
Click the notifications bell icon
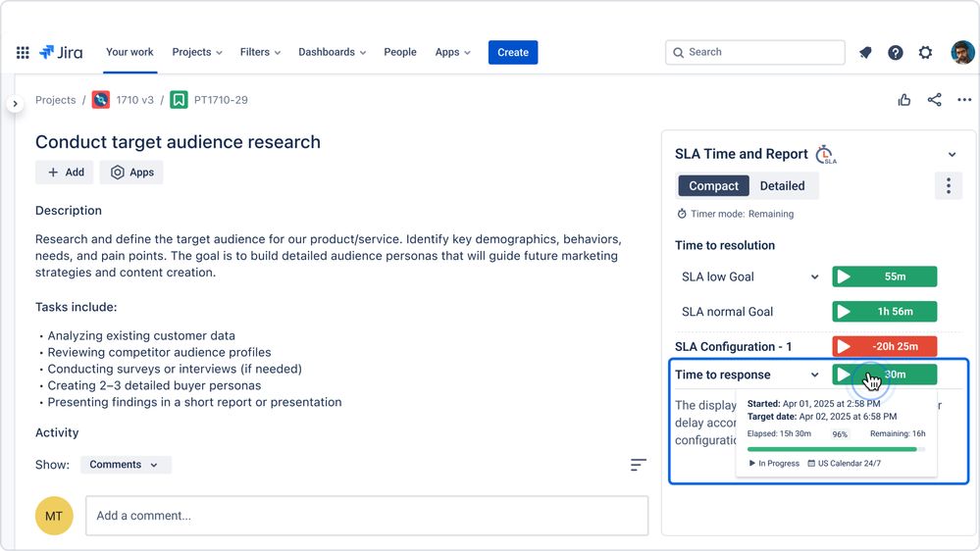(x=865, y=53)
